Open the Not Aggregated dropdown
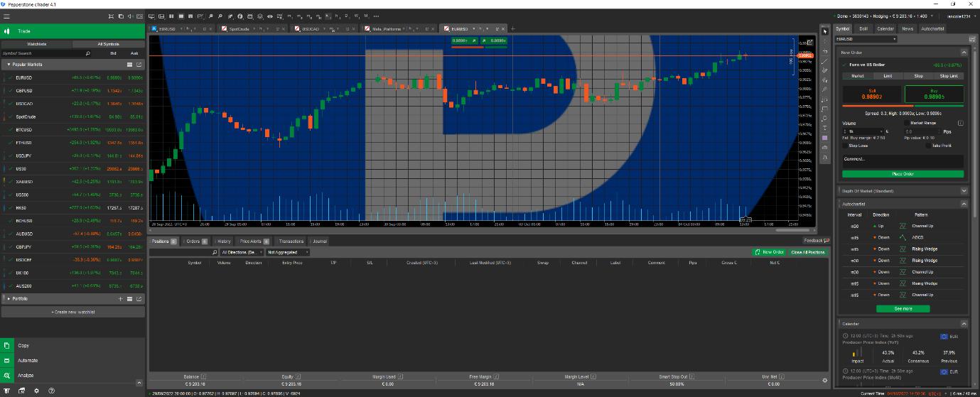Viewport: 980px width, 397px height. point(288,252)
